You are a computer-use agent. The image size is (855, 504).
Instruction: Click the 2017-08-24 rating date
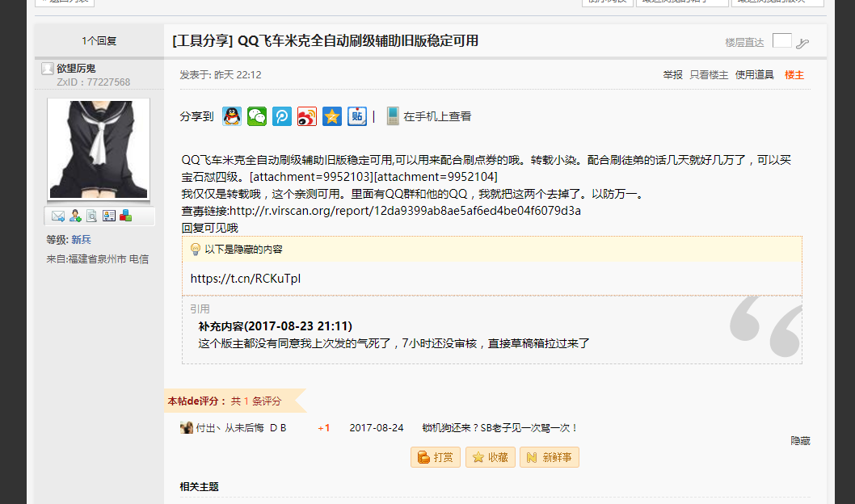(377, 428)
